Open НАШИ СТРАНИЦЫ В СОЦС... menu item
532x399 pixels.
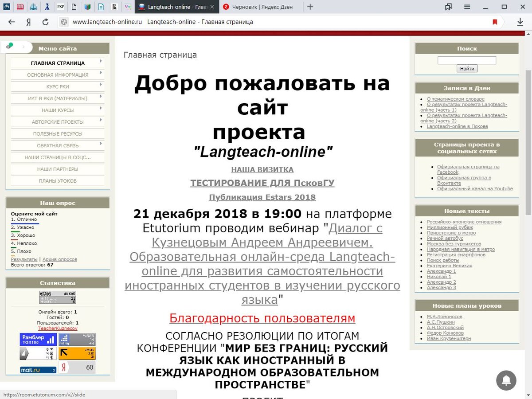pos(58,157)
